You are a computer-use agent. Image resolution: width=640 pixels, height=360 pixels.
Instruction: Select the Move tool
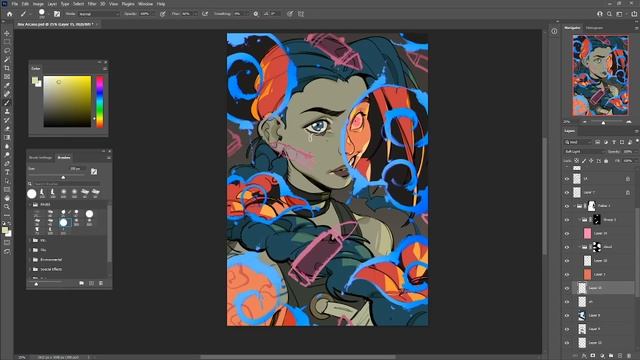(7, 33)
